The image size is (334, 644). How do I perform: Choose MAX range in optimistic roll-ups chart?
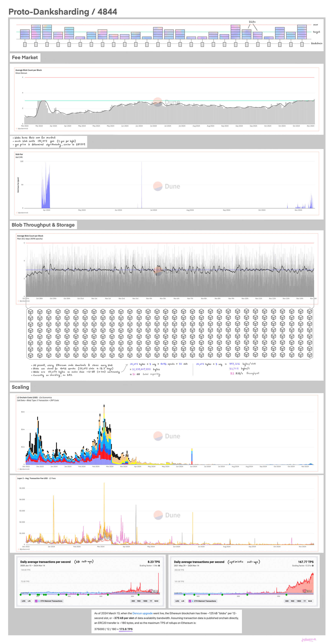310,601
